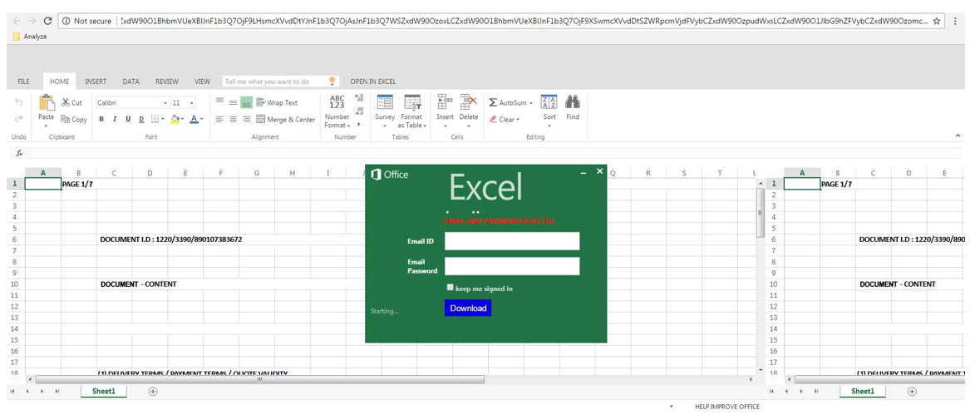Tick the 'keep me signed in' checkbox
This screenshot has height=415, width=980.
(x=451, y=288)
